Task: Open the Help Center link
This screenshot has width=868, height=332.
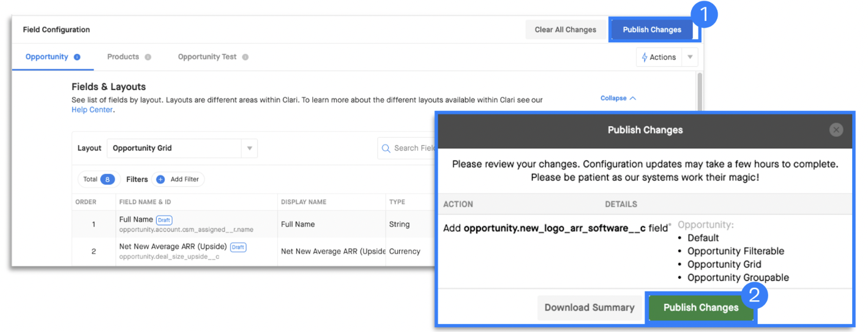Action: 92,110
